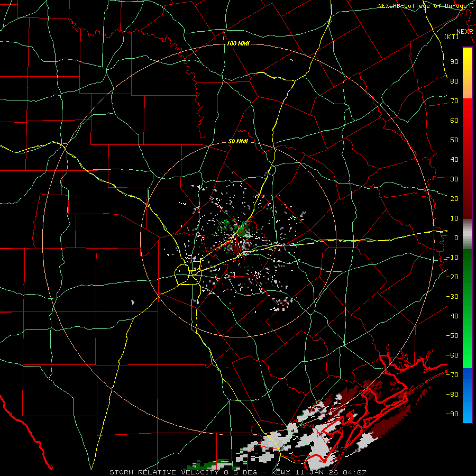Click the 50 value on velocity scale
The width and height of the screenshot is (476, 476).
tap(454, 140)
